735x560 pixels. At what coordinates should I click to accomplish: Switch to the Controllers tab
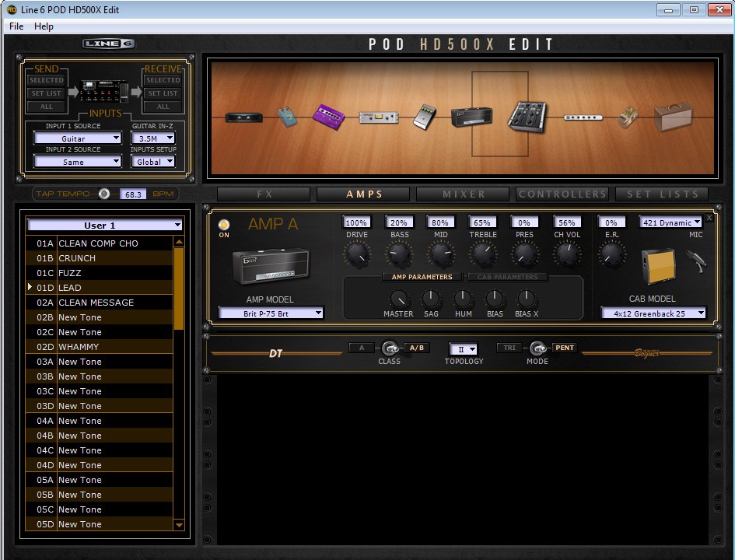562,194
